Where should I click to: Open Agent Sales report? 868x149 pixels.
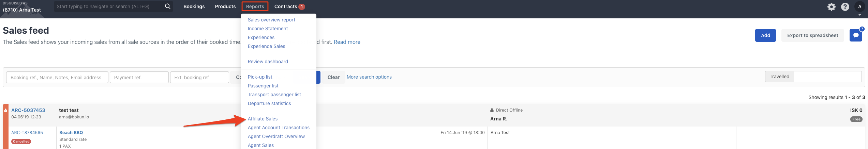coord(260,145)
